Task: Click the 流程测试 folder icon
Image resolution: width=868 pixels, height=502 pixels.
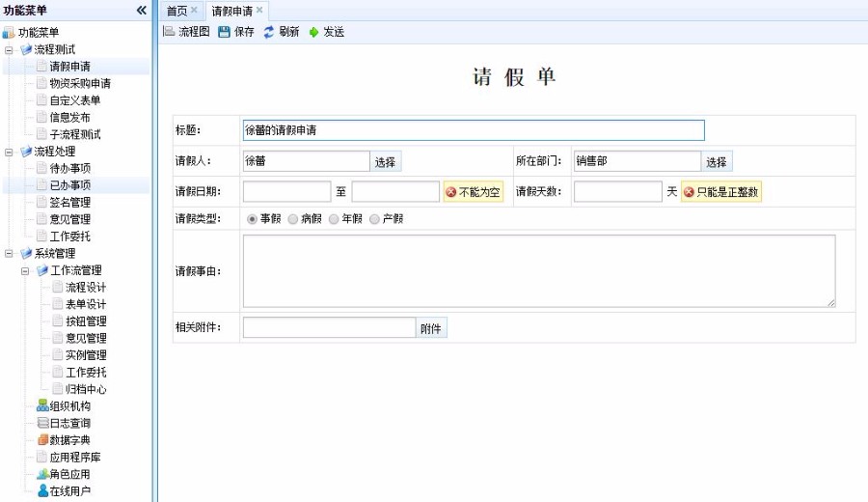Action: coord(26,49)
